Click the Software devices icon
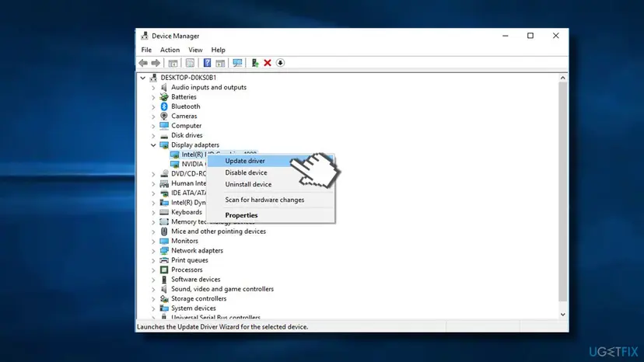 click(164, 280)
